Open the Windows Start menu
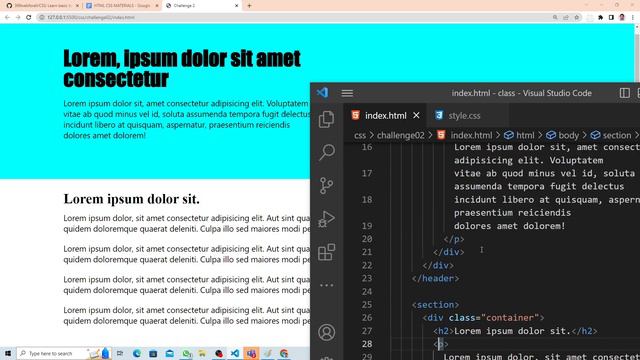640x360 pixels. (x=8, y=353)
